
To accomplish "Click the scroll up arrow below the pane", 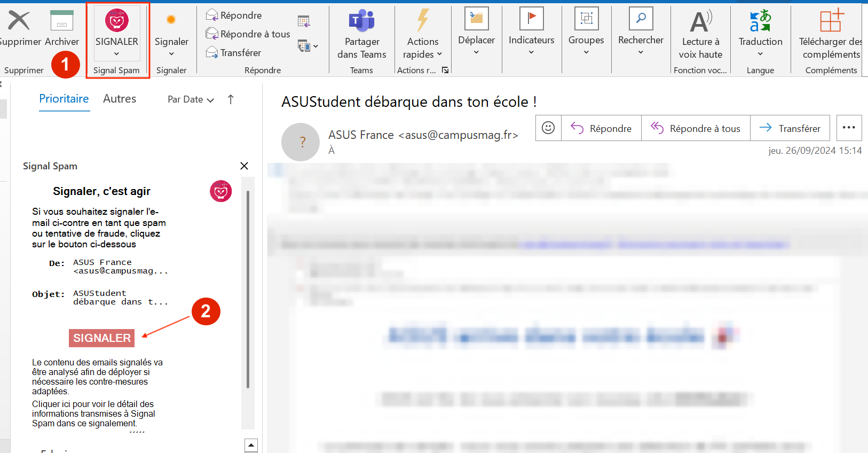I will pos(251,445).
